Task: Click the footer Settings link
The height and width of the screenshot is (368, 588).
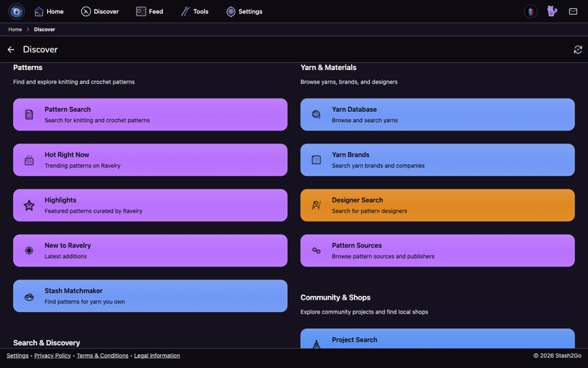Action: coord(18,355)
